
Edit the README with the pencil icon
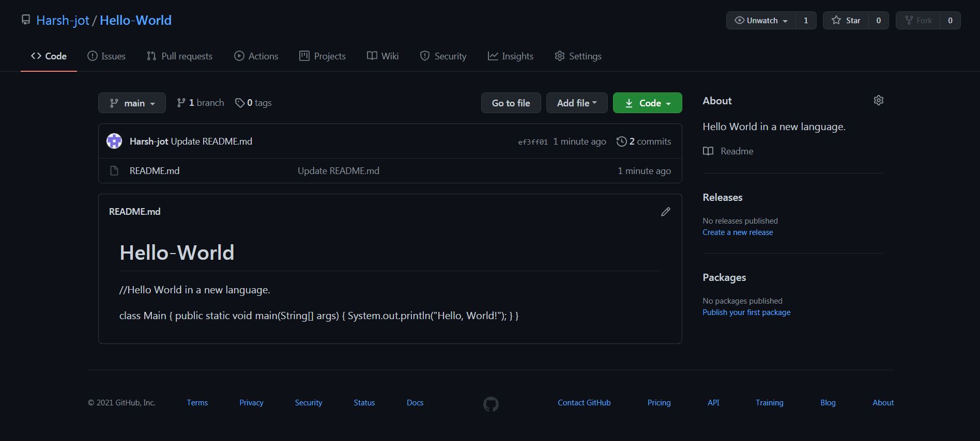(x=666, y=212)
